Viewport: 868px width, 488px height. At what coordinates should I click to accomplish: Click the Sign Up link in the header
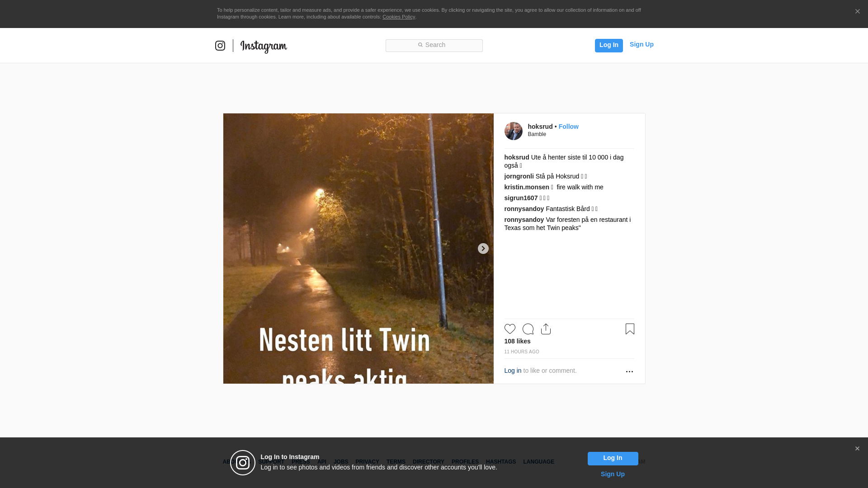click(642, 44)
